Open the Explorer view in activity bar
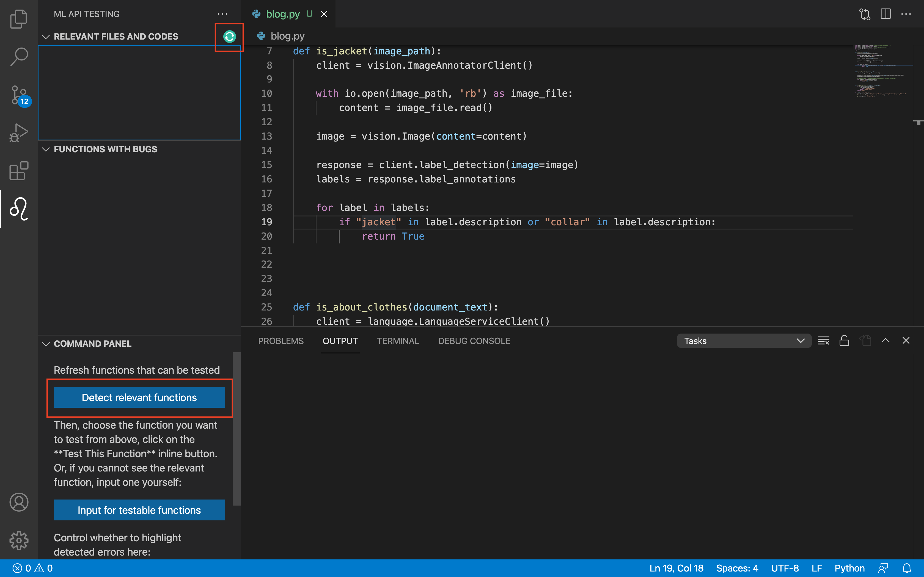This screenshot has height=577, width=924. pyautogui.click(x=18, y=18)
